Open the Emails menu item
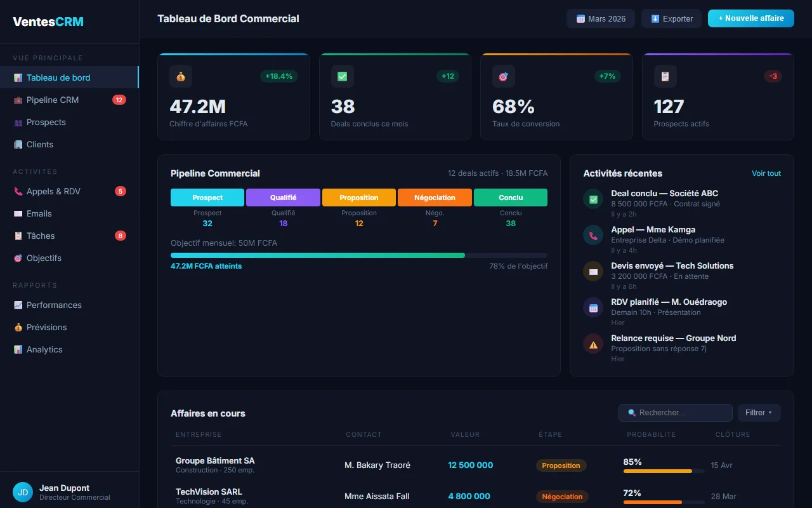 coord(69,213)
